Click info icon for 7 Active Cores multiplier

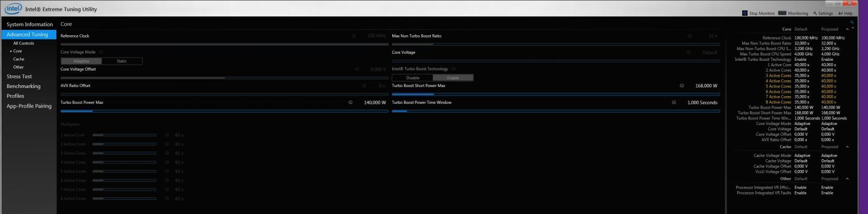[167, 190]
